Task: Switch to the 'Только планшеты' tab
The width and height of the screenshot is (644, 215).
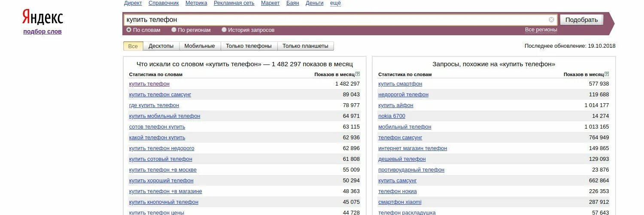Action: (305, 46)
